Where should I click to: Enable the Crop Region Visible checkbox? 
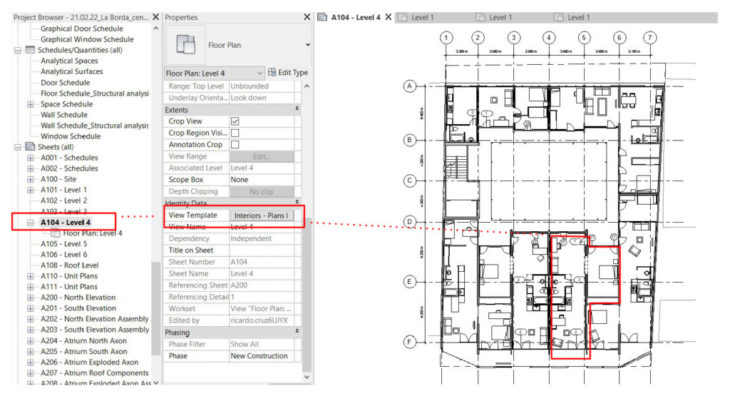235,133
